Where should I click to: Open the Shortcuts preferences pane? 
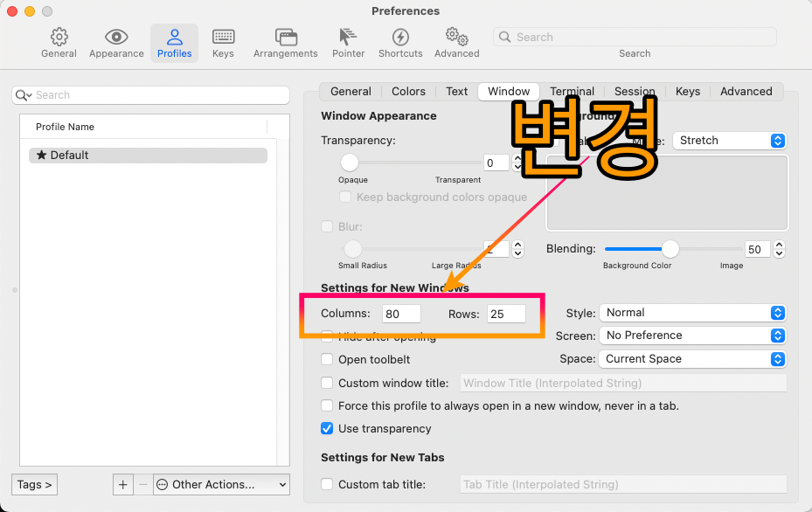pos(400,43)
